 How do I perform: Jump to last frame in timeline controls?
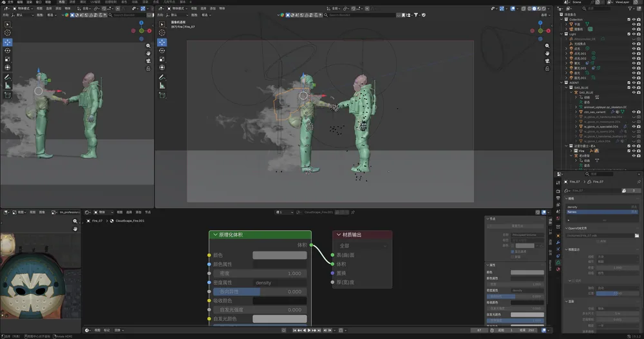pyautogui.click(x=319, y=331)
